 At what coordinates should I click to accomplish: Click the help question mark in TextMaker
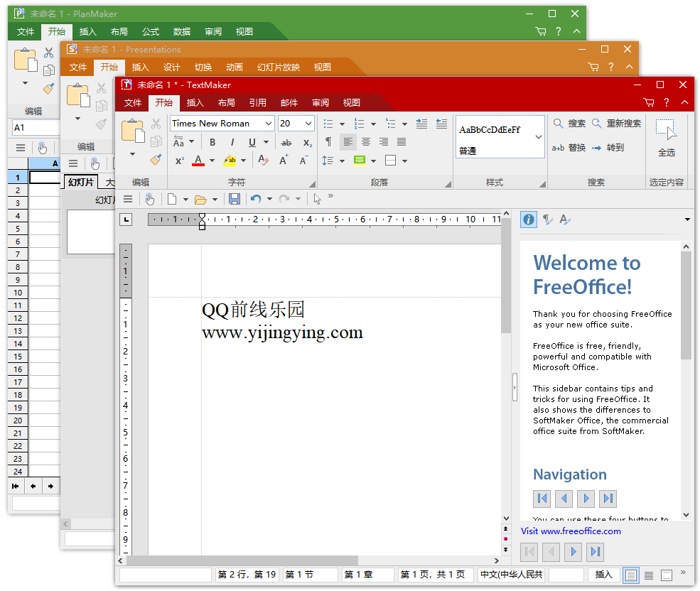(667, 103)
